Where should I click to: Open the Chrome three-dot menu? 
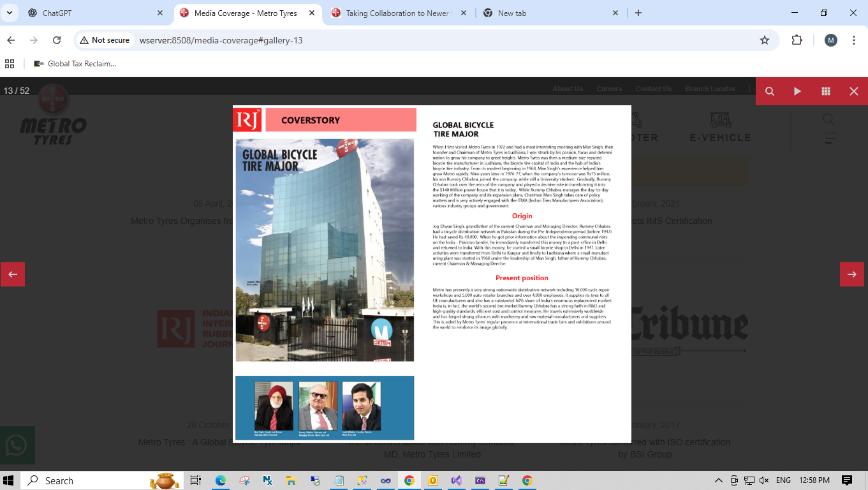click(x=854, y=40)
